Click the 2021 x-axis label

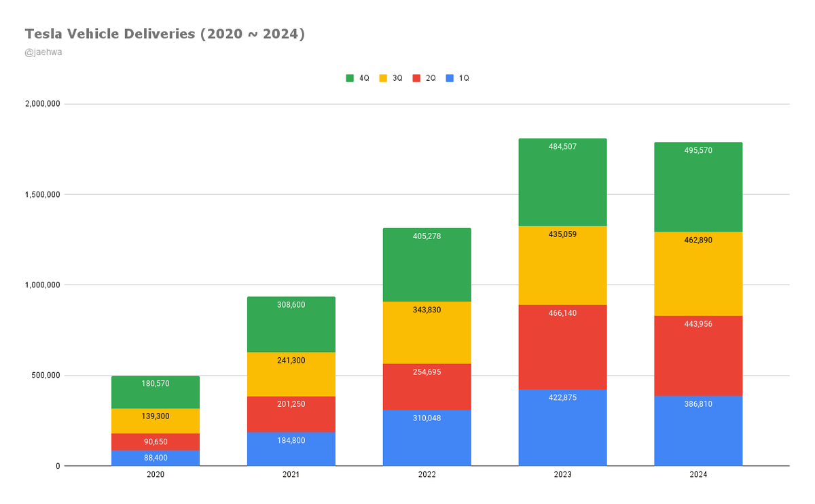tap(291, 475)
